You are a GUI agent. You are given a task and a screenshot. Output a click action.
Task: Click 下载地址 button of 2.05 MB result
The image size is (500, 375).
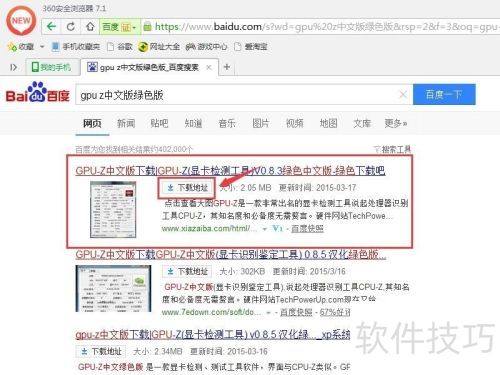coord(187,188)
